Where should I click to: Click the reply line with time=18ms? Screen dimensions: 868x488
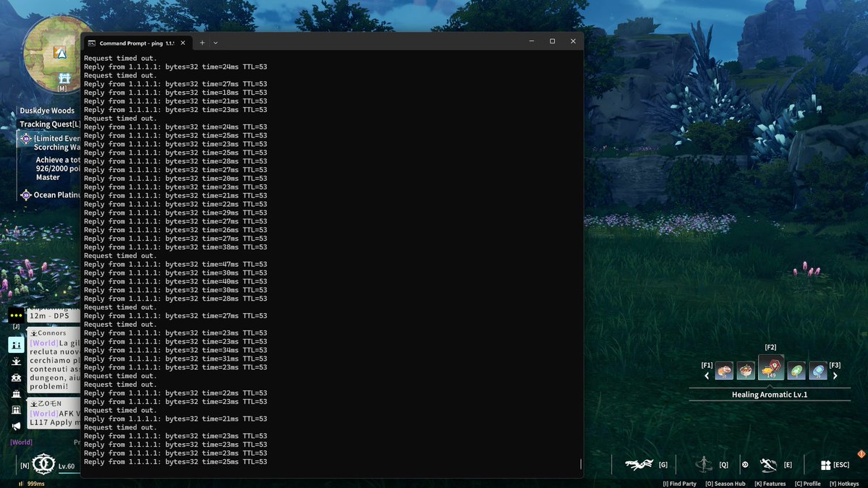[x=176, y=93]
